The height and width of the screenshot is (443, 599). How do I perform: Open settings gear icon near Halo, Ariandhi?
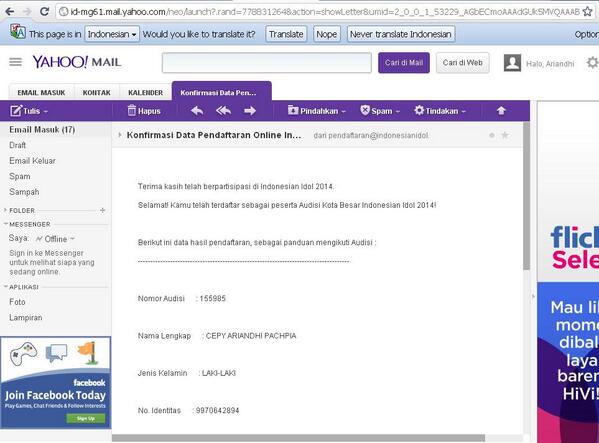[592, 63]
